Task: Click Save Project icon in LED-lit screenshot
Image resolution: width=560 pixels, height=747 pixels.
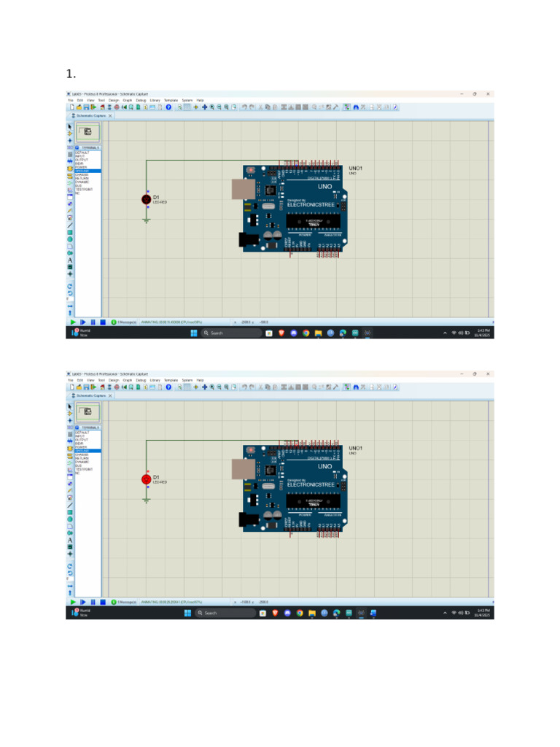Action: (86, 387)
